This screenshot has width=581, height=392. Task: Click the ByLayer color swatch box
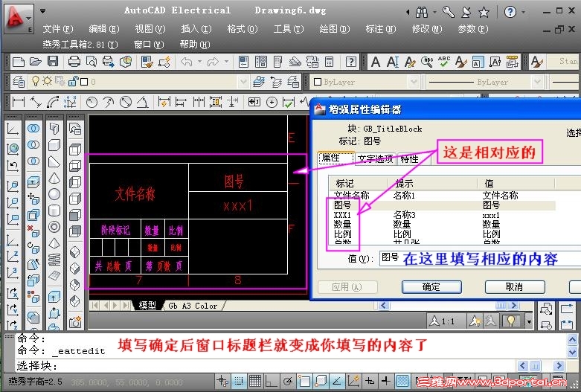(318, 82)
